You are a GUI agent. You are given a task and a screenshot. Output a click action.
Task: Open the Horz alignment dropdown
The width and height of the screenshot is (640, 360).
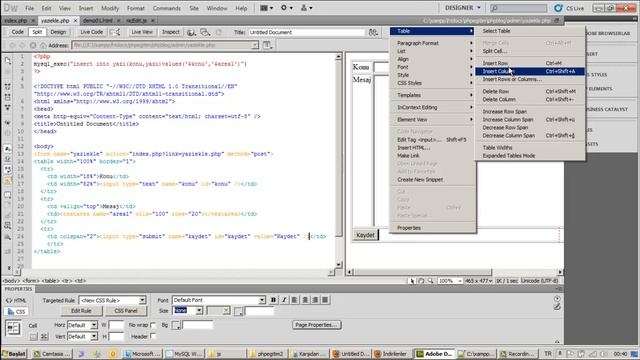94,325
